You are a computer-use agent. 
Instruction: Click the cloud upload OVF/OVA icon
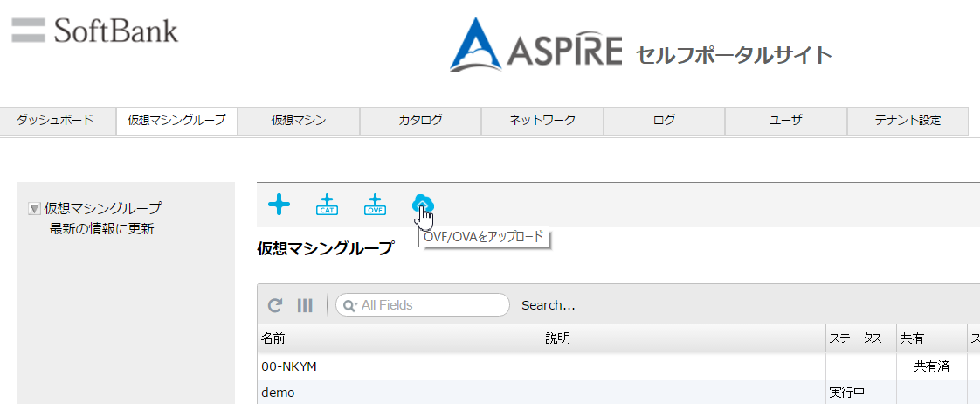(423, 203)
